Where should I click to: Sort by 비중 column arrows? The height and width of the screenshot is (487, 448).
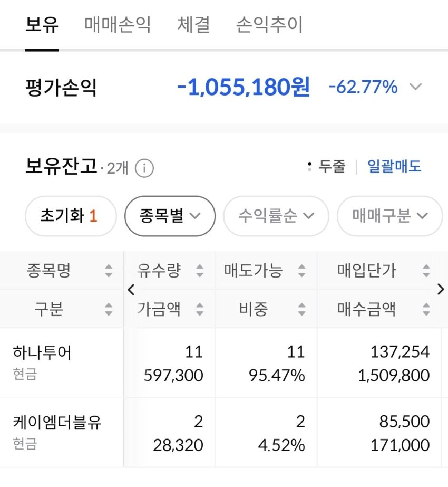[x=301, y=309]
